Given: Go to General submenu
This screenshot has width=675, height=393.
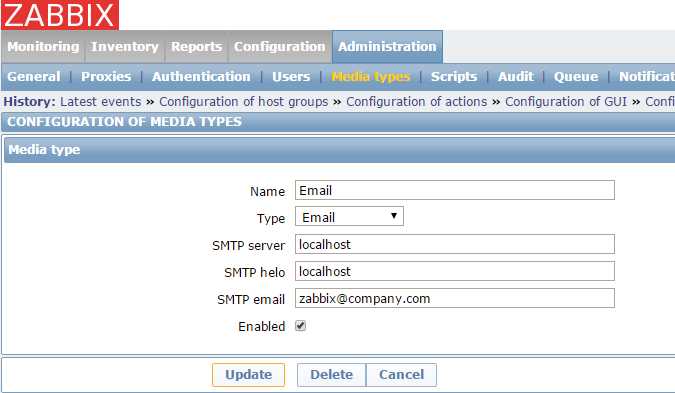Looking at the screenshot, I should pyautogui.click(x=34, y=77).
